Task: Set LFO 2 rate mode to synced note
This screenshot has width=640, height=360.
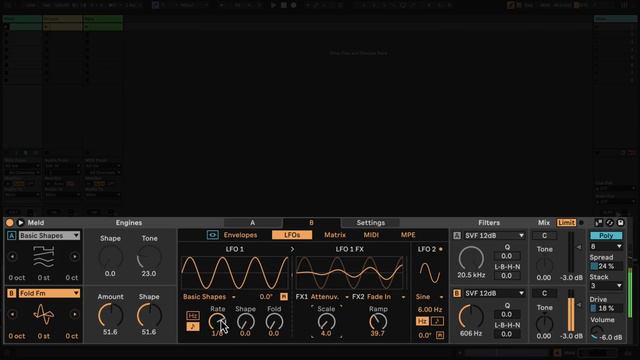Action: tap(437, 321)
